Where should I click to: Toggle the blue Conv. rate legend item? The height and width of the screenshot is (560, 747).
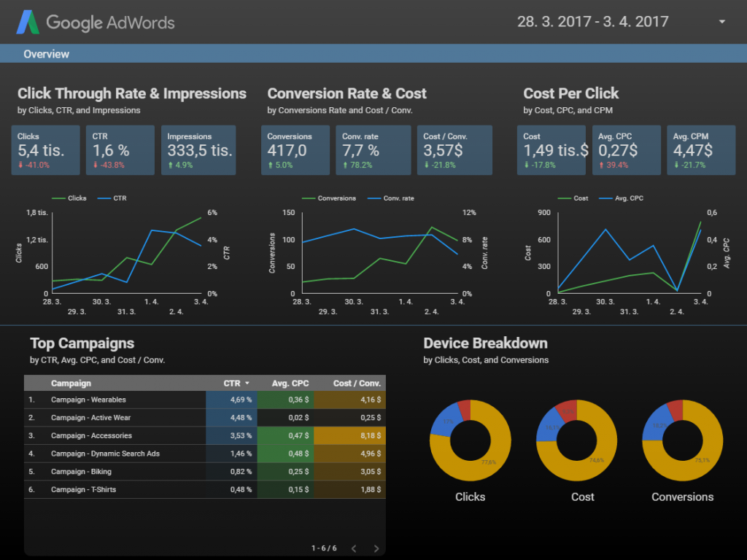coord(390,198)
